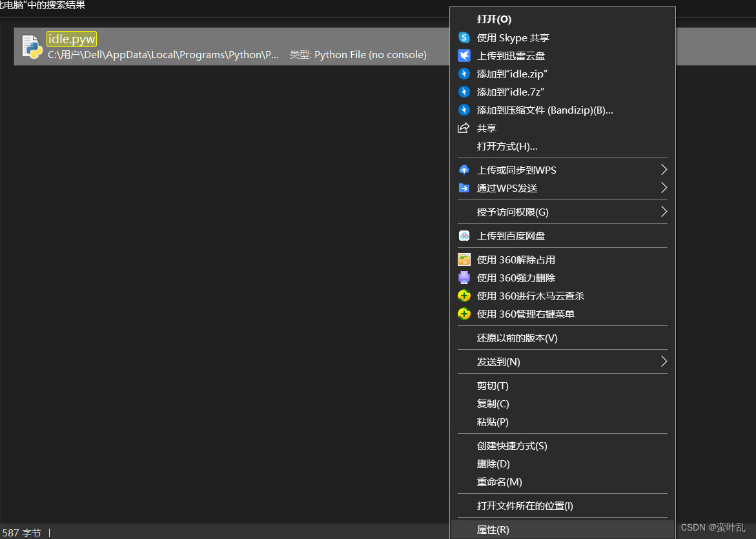756x539 pixels.
Task: Select 打开 from the context menu
Action: click(x=494, y=19)
